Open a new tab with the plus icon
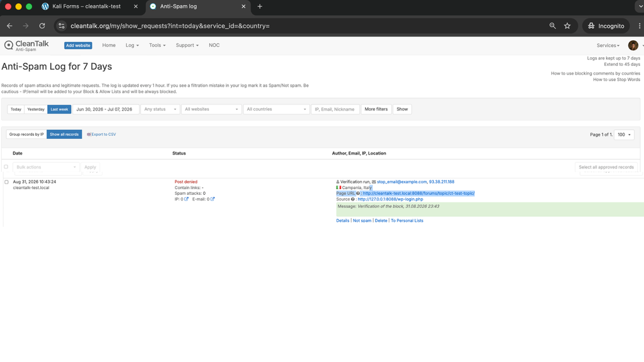 (260, 6)
